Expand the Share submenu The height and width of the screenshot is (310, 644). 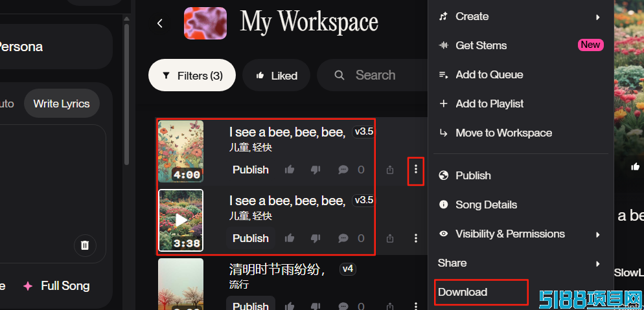pyautogui.click(x=521, y=263)
